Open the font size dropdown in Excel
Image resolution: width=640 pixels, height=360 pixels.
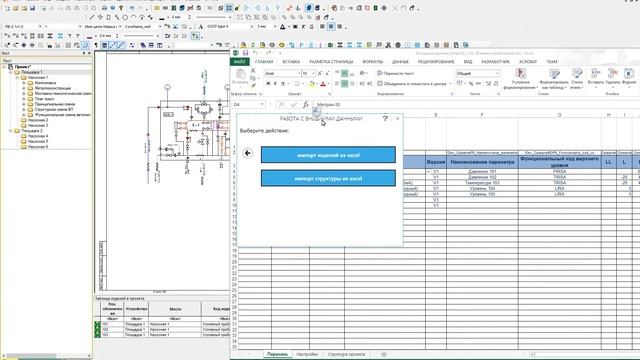tap(313, 73)
